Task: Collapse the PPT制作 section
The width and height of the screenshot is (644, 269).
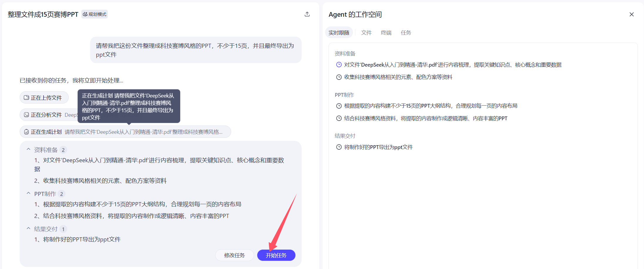Action: [x=28, y=194]
